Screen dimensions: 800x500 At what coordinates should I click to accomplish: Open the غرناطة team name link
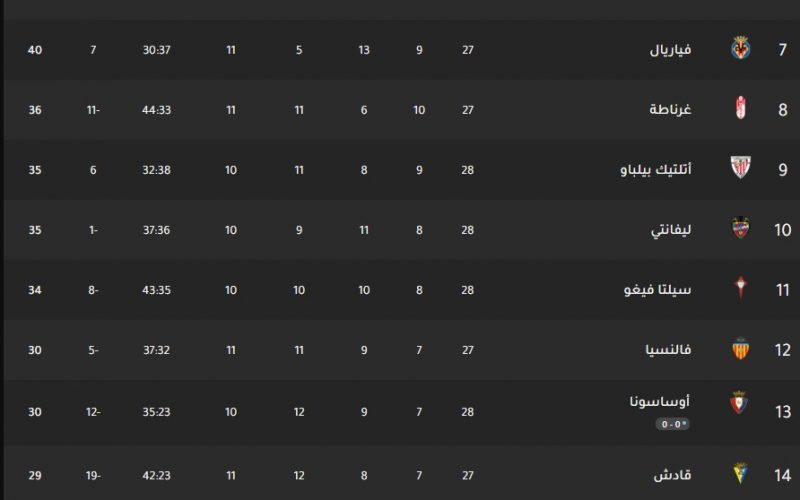pyautogui.click(x=670, y=109)
